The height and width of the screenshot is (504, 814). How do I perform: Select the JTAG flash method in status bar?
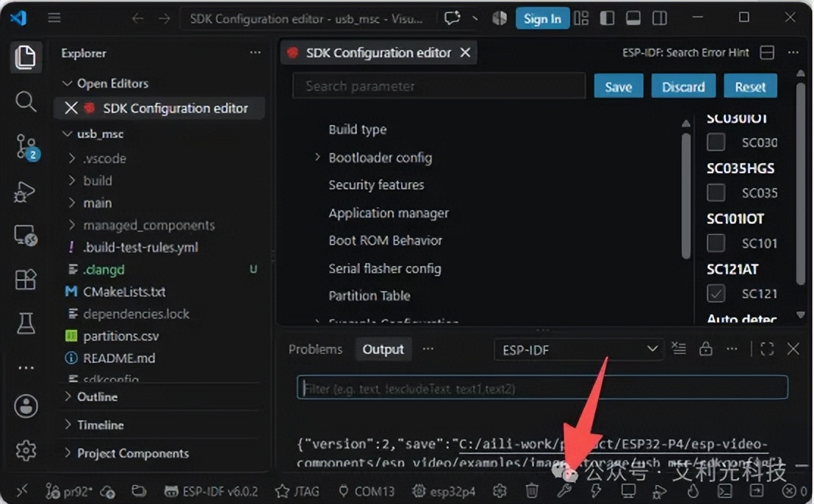pyautogui.click(x=298, y=491)
